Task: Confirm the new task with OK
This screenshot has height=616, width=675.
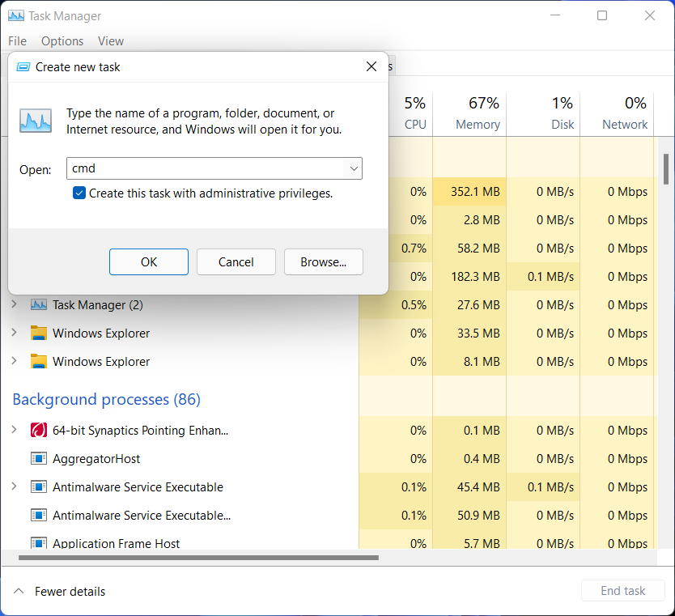Action: 149,261
